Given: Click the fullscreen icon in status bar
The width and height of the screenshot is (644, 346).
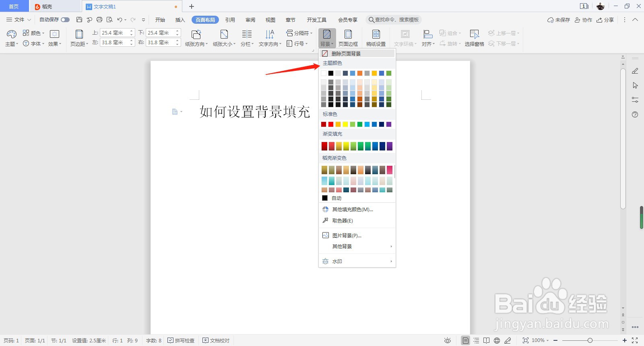Looking at the screenshot, I should (x=635, y=340).
